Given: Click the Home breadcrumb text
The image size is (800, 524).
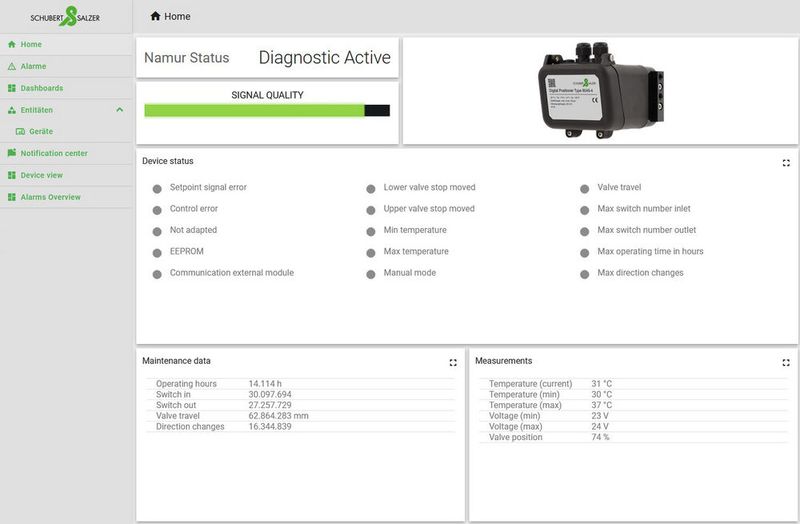Looking at the screenshot, I should (177, 16).
